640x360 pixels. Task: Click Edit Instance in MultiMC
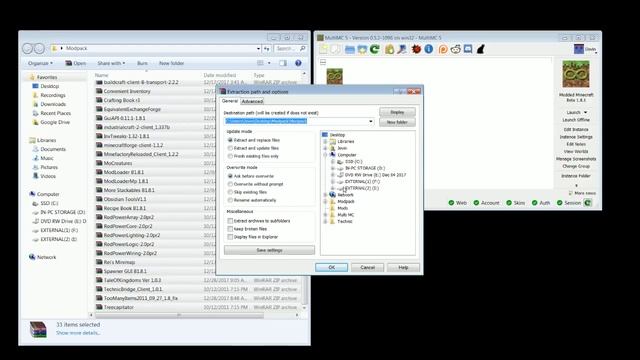[576, 129]
